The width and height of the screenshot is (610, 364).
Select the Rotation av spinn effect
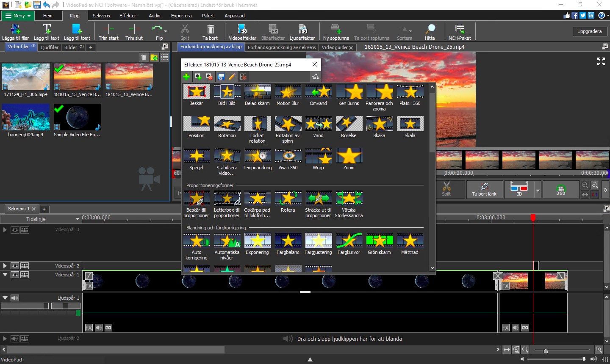[x=288, y=130]
